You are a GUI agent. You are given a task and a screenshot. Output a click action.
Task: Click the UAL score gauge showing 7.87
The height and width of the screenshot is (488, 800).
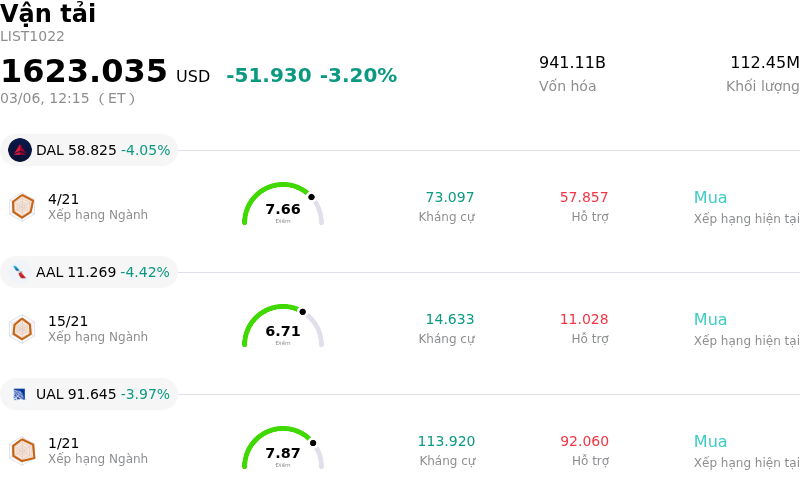[283, 450]
